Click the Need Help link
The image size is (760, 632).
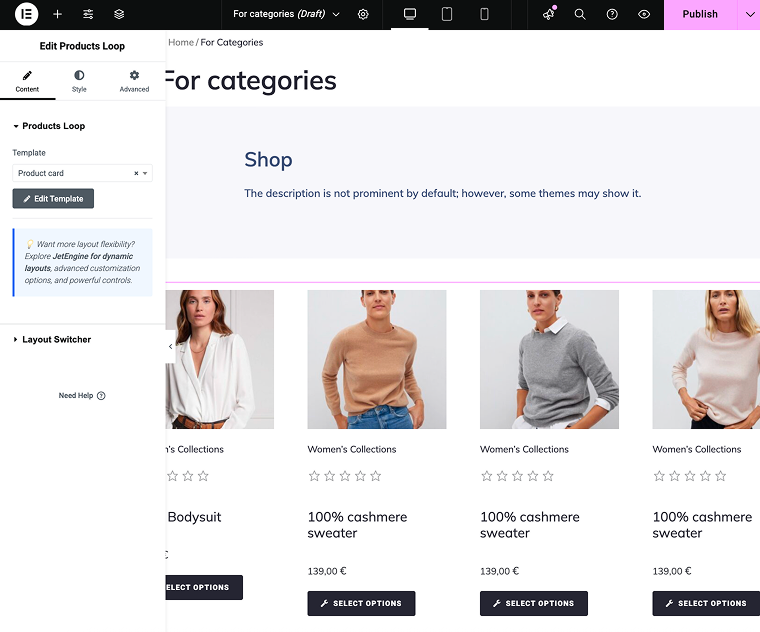click(82, 395)
